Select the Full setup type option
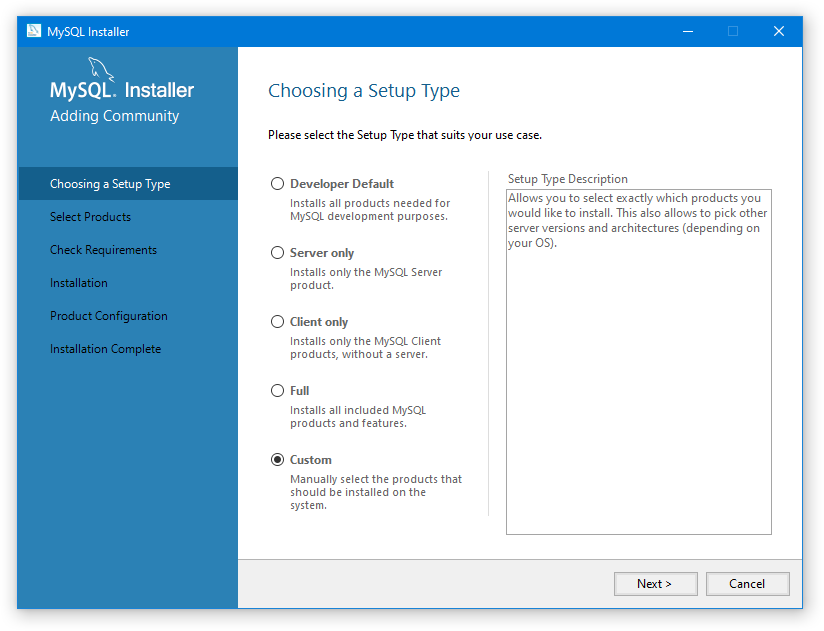This screenshot has width=824, height=631. pyautogui.click(x=278, y=391)
